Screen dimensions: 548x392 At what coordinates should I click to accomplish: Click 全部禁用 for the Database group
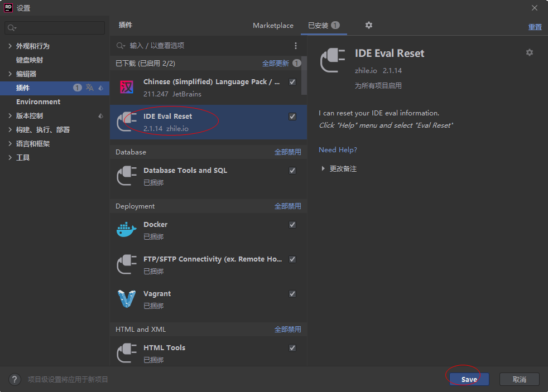coord(287,152)
